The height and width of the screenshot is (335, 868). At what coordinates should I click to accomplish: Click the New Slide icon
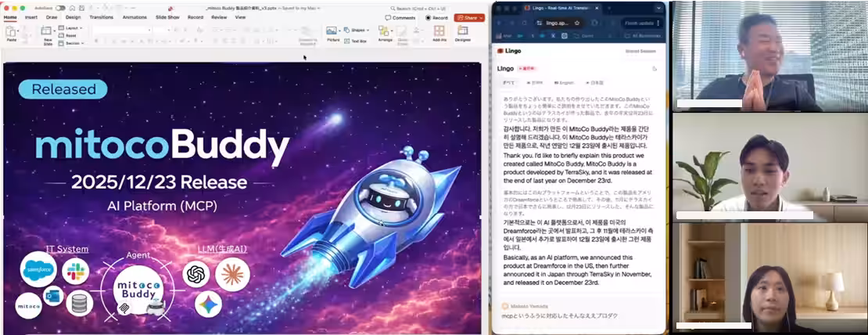[48, 31]
